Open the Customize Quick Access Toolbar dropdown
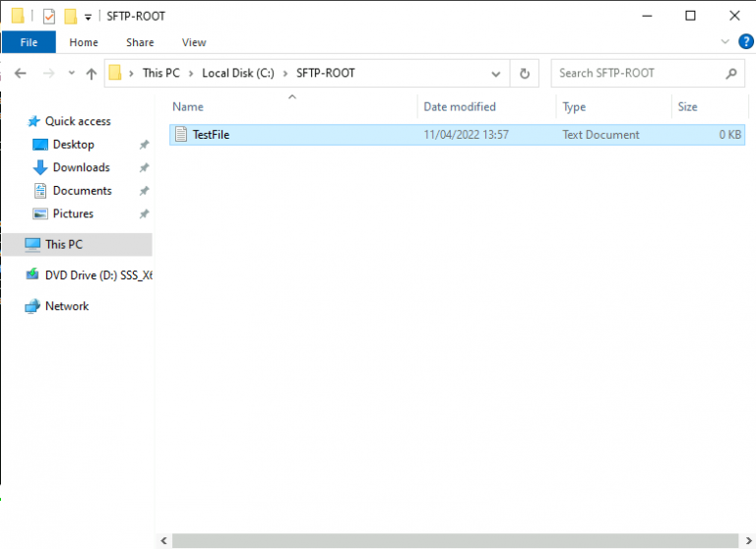 pos(88,18)
